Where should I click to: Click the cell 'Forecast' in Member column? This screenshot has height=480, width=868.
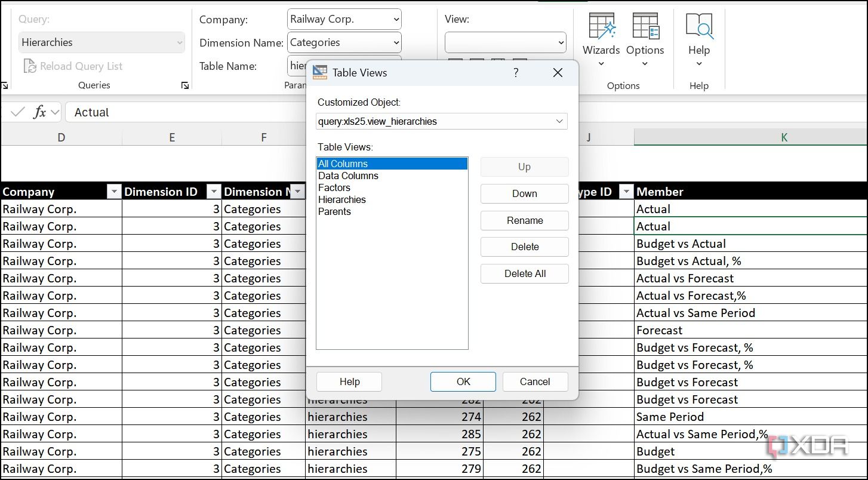750,330
